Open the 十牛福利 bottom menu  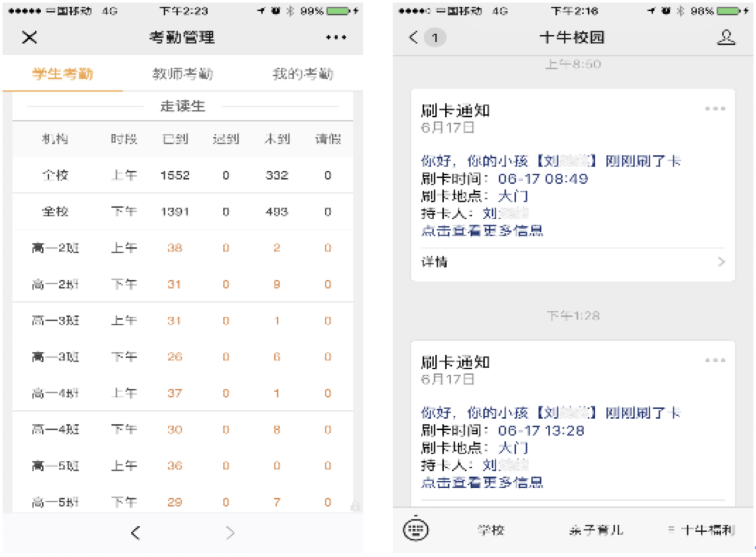pos(702,530)
